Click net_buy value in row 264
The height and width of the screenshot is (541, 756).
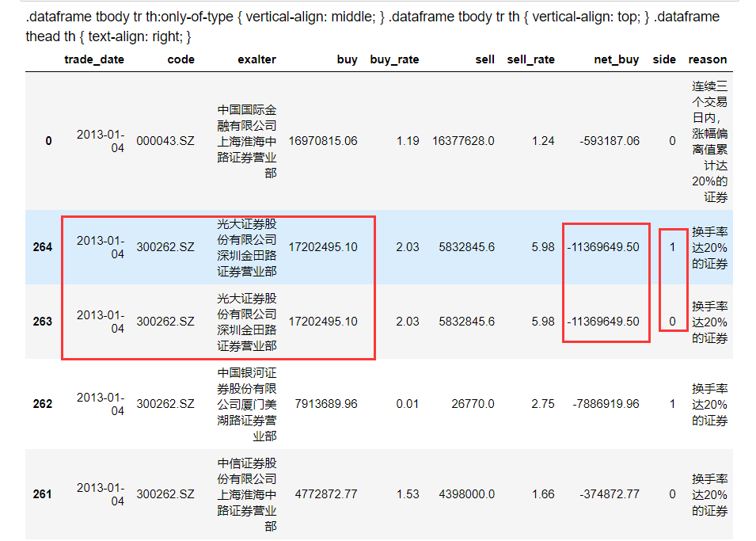tap(603, 247)
